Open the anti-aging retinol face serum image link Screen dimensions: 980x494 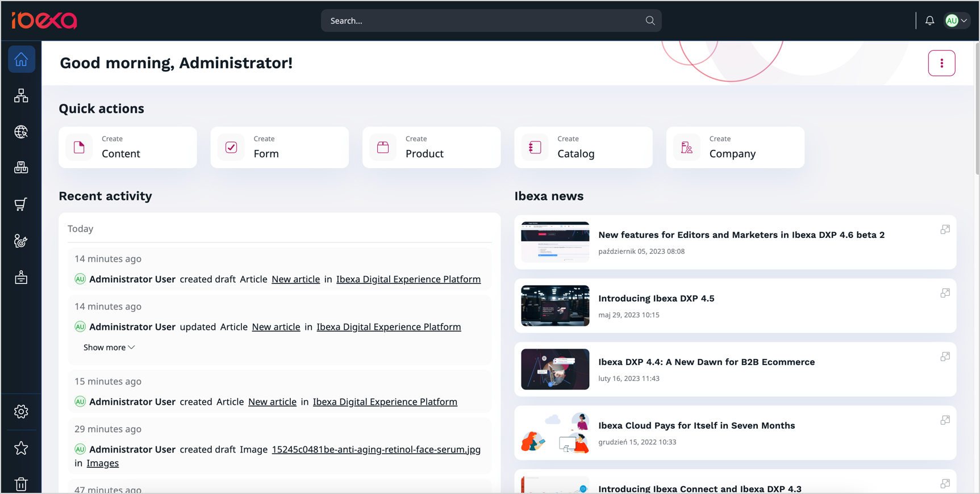click(376, 449)
